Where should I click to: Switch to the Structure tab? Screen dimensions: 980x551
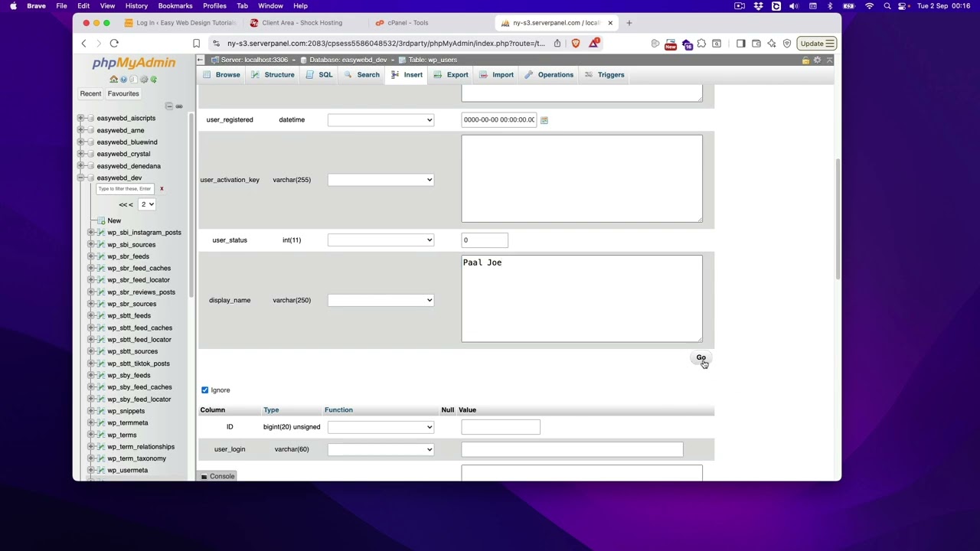[273, 75]
